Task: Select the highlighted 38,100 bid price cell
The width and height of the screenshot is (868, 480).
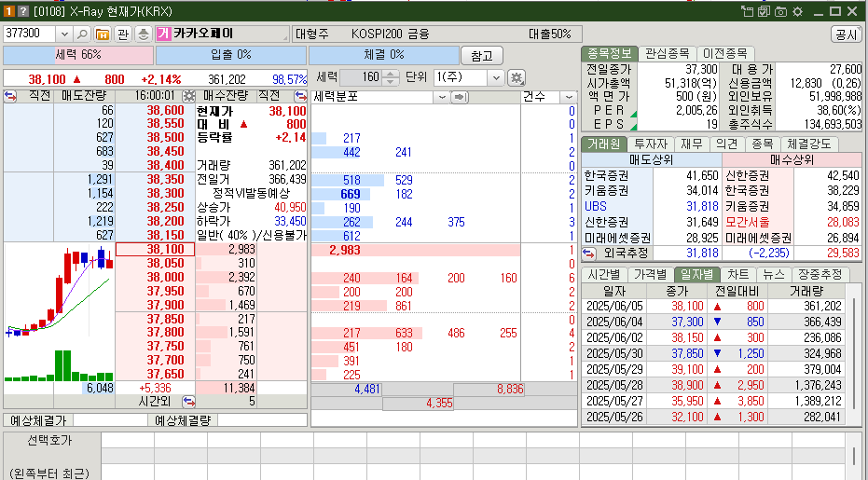Action: click(155, 250)
